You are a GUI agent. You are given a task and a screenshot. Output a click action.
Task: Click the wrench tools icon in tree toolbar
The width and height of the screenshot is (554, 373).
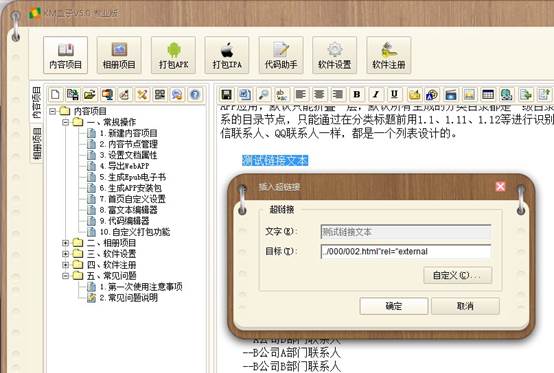[x=142, y=95]
